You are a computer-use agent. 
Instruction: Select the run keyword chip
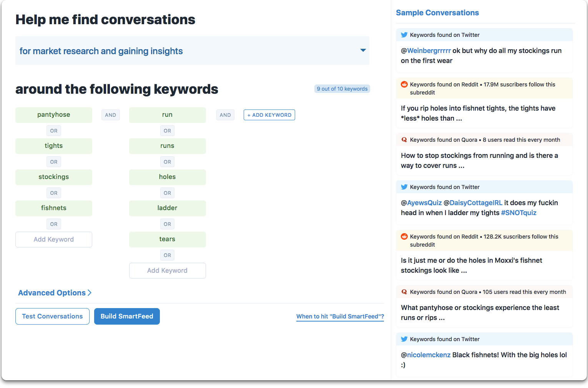pyautogui.click(x=167, y=115)
